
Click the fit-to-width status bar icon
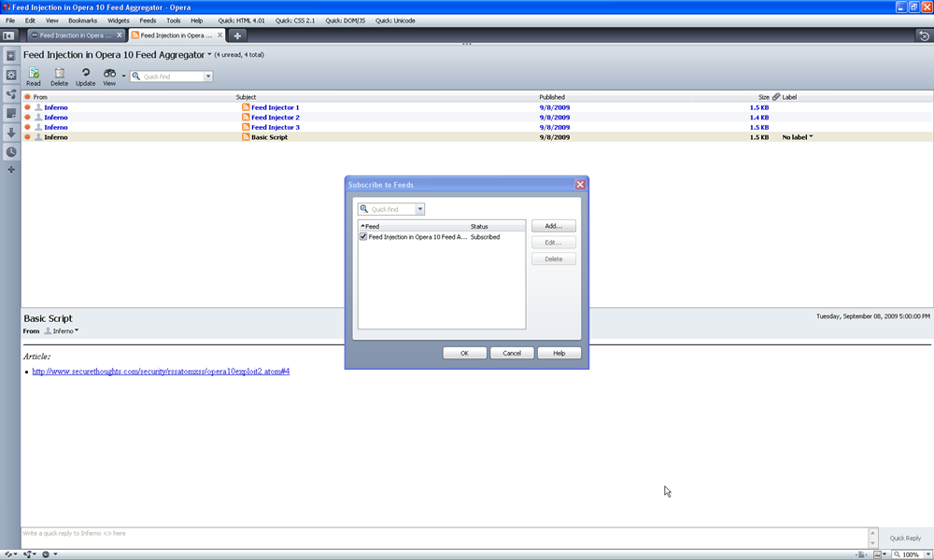point(861,554)
